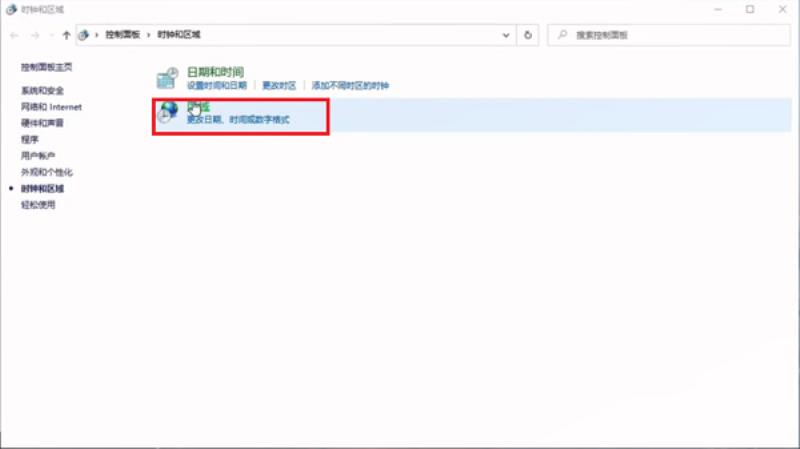
Task: Click 更改日期、时间或数字格式 link
Action: 238,119
